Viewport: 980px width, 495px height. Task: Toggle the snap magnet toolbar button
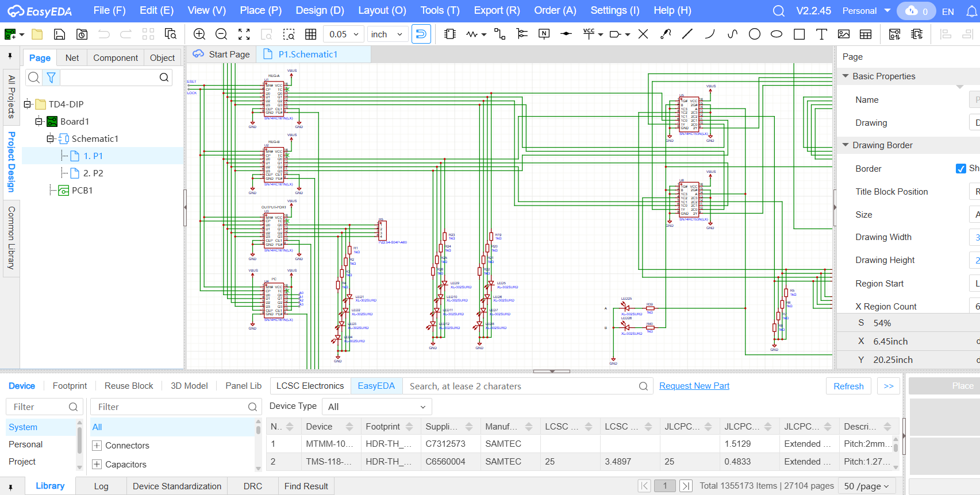click(421, 34)
